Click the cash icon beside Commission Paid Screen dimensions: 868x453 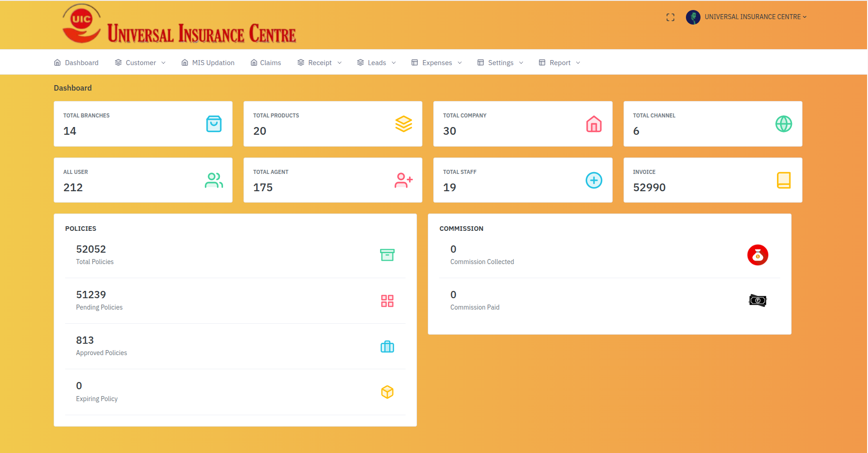pyautogui.click(x=757, y=300)
